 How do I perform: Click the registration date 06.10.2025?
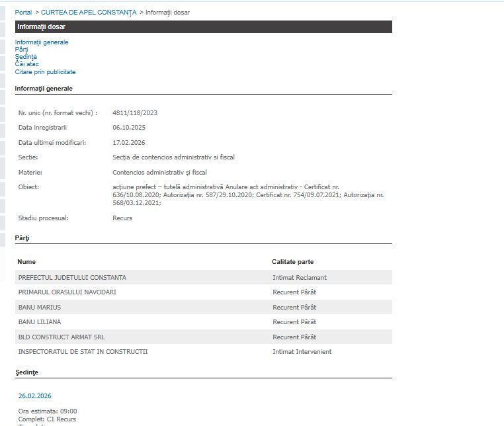click(129, 128)
